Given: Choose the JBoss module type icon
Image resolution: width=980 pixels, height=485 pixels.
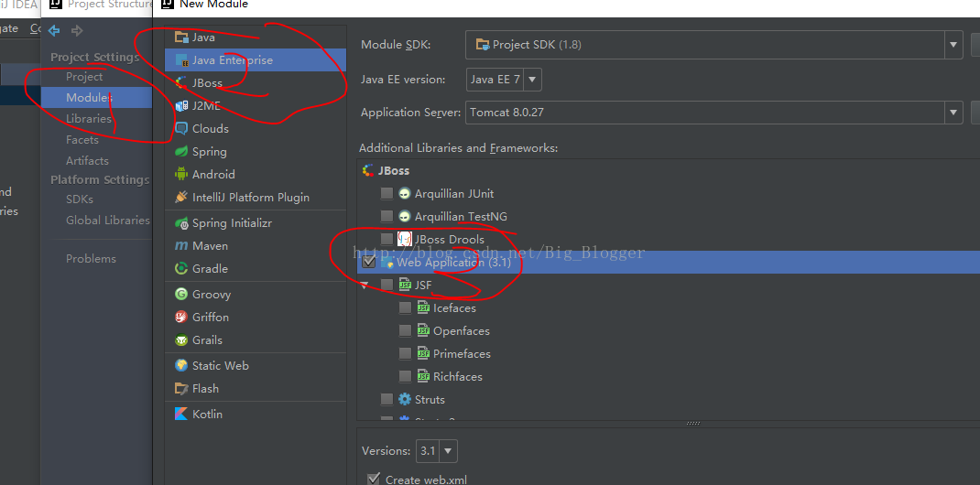Looking at the screenshot, I should tap(181, 83).
